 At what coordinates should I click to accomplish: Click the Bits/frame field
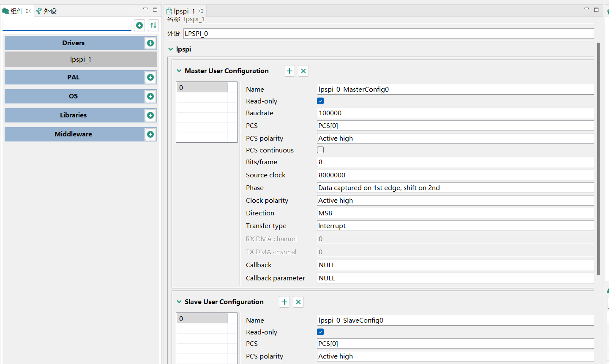[x=456, y=162]
